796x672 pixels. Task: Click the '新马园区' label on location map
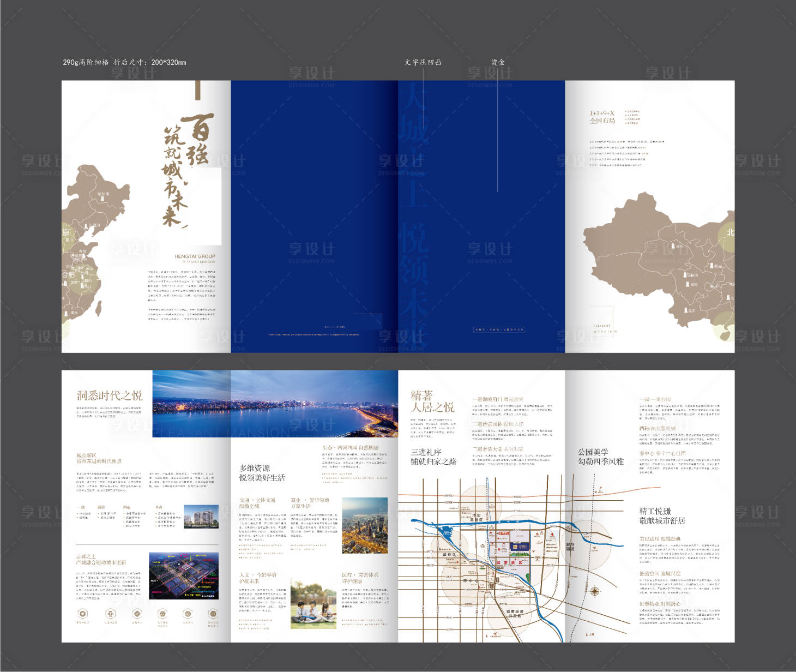[x=570, y=546]
